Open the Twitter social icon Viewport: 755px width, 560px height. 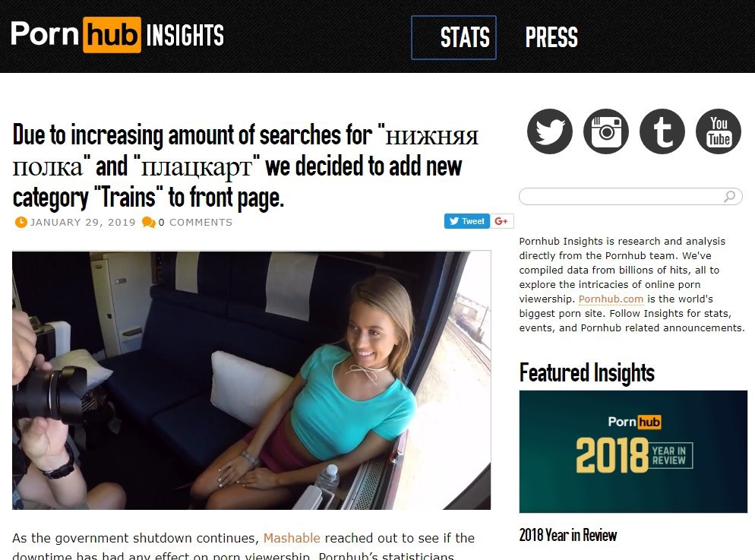click(x=549, y=131)
